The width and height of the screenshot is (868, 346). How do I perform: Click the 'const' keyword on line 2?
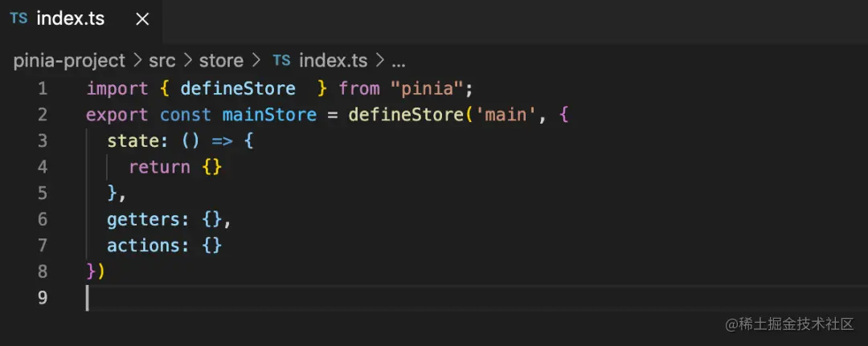pyautogui.click(x=186, y=115)
